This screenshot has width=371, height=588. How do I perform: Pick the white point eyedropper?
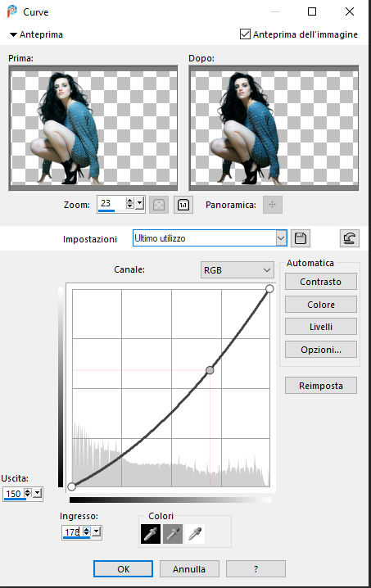(x=195, y=534)
